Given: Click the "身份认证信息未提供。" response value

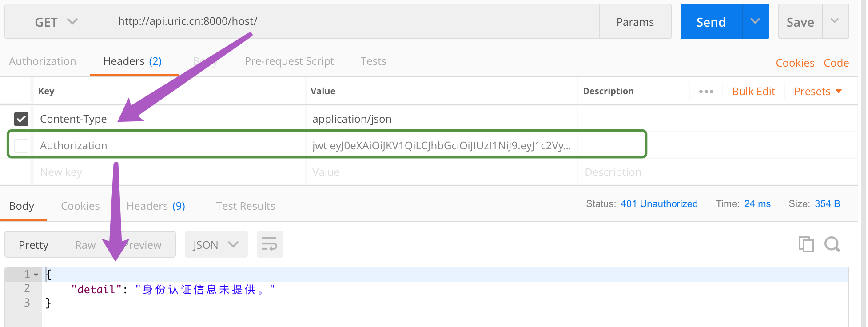Looking at the screenshot, I should click(205, 289).
